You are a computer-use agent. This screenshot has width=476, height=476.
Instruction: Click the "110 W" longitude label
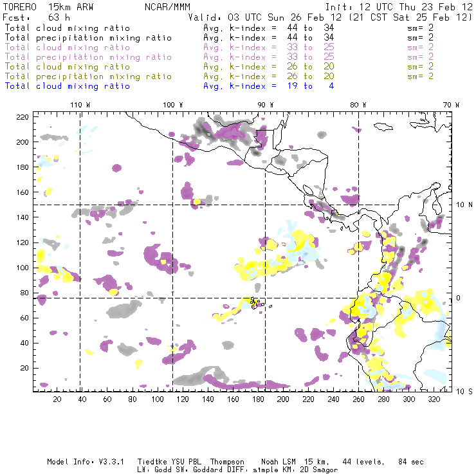click(x=80, y=105)
